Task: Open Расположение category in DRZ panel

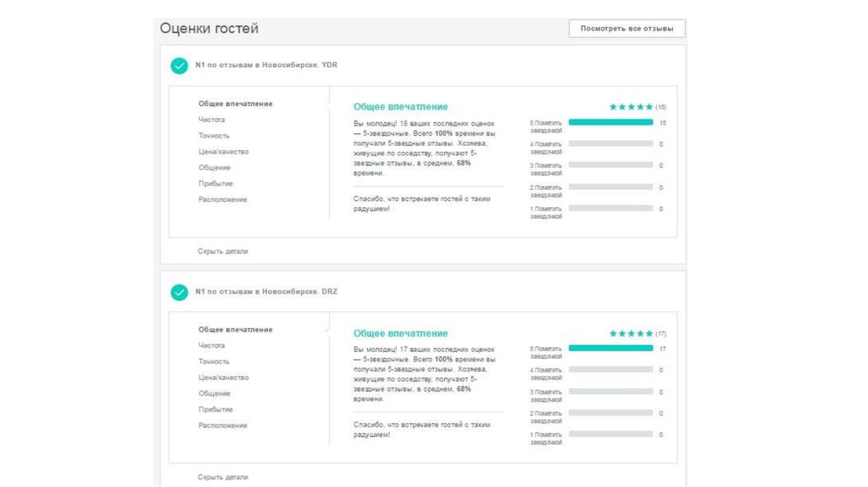Action: [223, 426]
